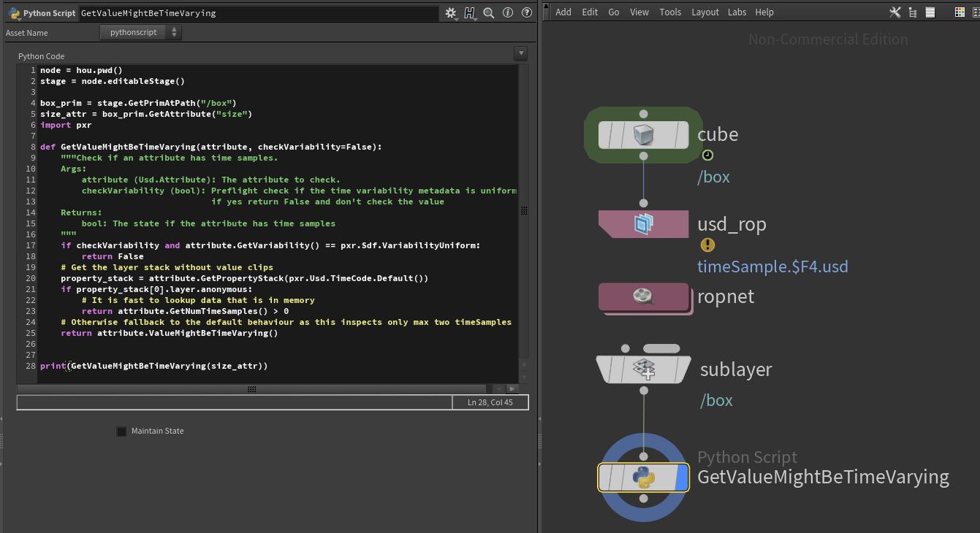
Task: Select the sublayer node
Action: click(643, 369)
